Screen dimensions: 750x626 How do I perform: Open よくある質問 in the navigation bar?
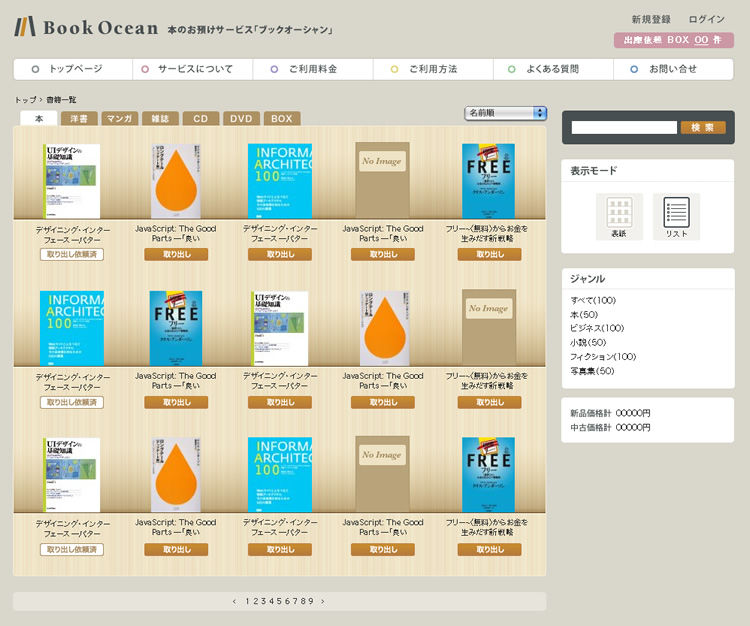pos(553,69)
